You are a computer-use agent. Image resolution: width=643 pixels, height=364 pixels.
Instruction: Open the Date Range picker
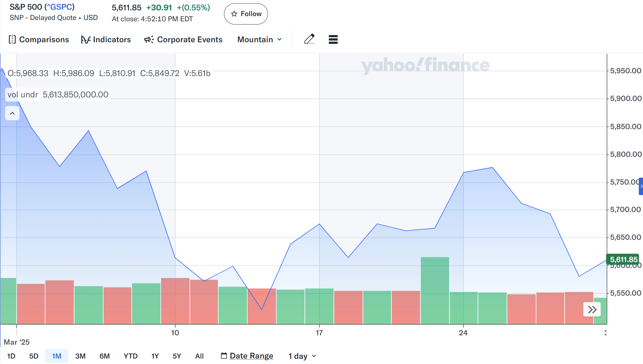(x=247, y=356)
